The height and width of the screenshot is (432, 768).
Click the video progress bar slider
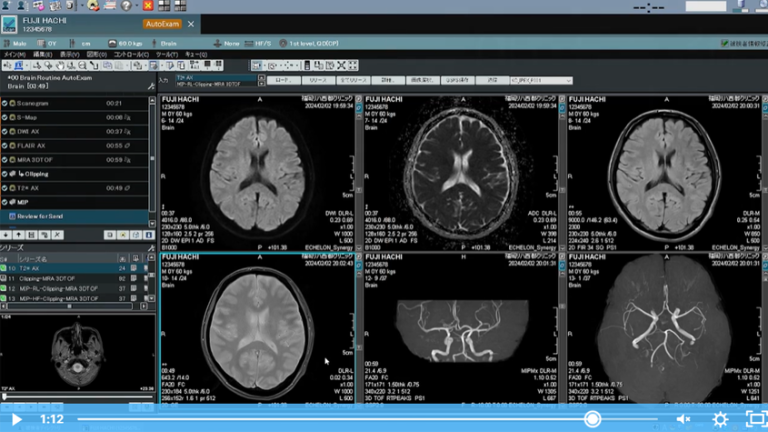[593, 419]
